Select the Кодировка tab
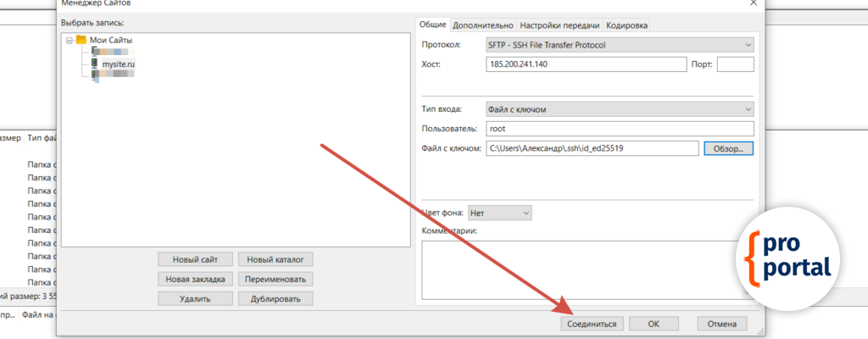The image size is (868, 339). [627, 25]
